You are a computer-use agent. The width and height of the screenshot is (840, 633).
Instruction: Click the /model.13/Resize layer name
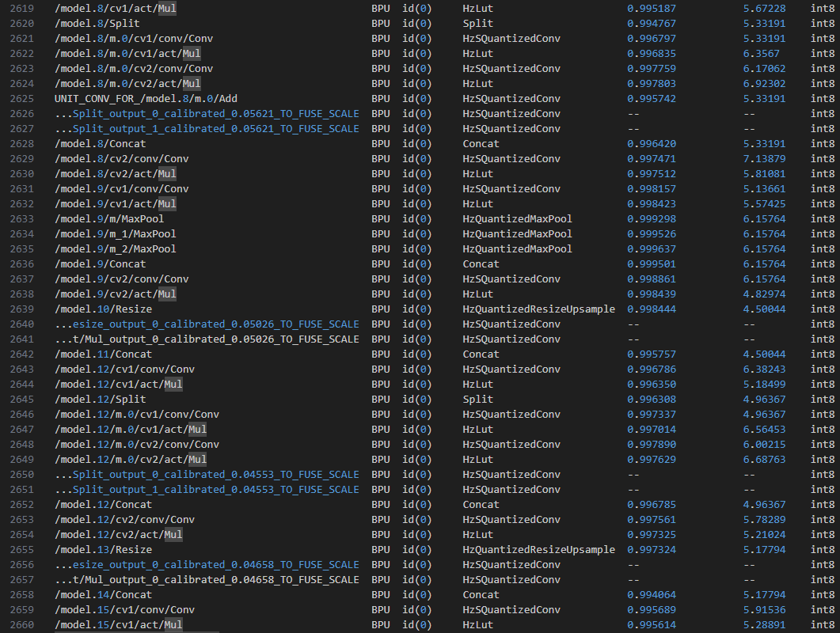(x=103, y=550)
